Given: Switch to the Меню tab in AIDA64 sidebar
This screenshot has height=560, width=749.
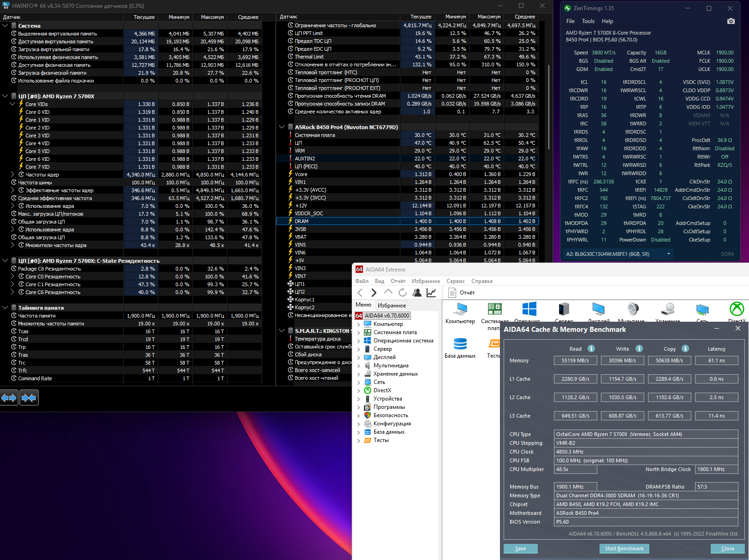Looking at the screenshot, I should [363, 305].
